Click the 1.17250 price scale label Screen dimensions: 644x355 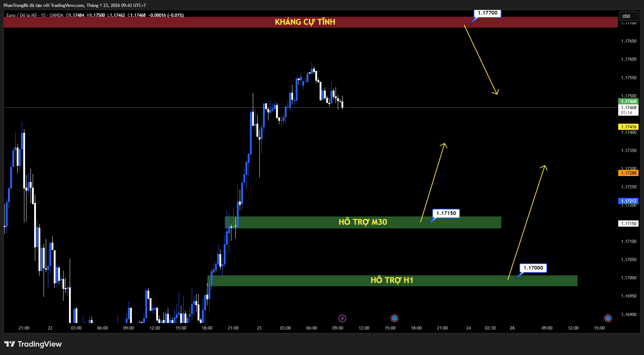tap(629, 187)
